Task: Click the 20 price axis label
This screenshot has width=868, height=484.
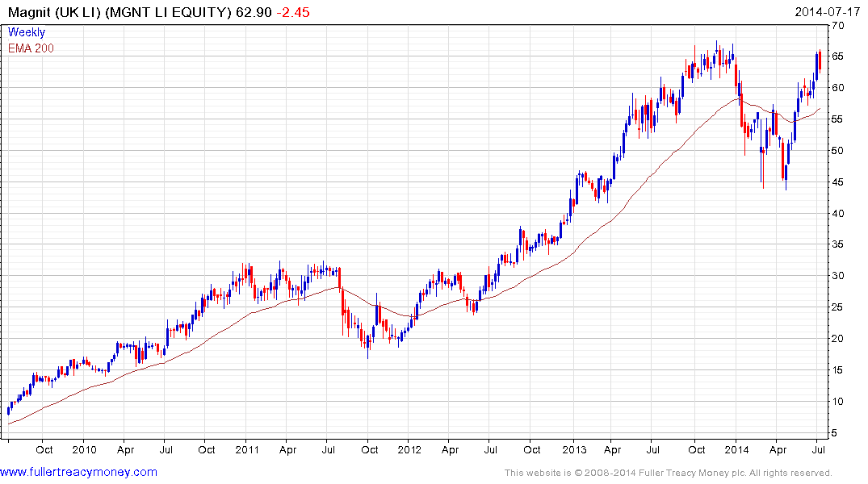Action: coord(837,339)
